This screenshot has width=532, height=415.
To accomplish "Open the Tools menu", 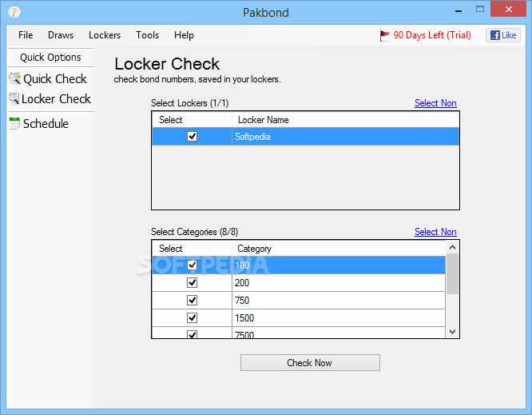I will [x=147, y=35].
